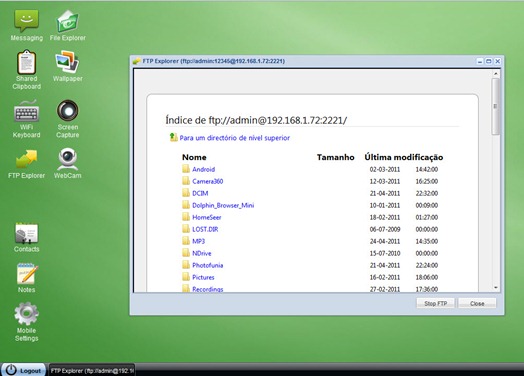Click the vertical scrollbar thumb in FTP window
Viewport: 524px width, 376px height.
coord(496,107)
